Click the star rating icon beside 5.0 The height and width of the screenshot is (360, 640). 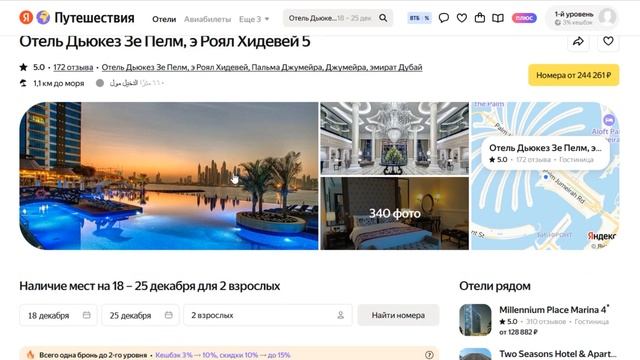23,67
